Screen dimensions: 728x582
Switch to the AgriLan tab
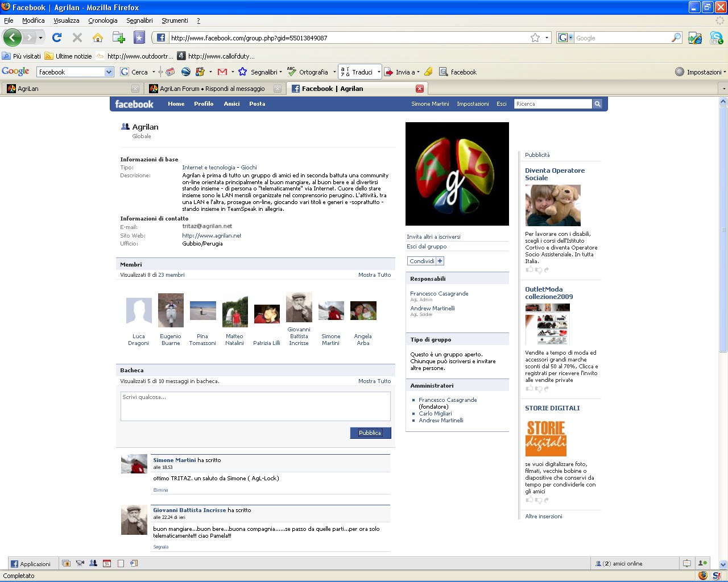[x=72, y=89]
